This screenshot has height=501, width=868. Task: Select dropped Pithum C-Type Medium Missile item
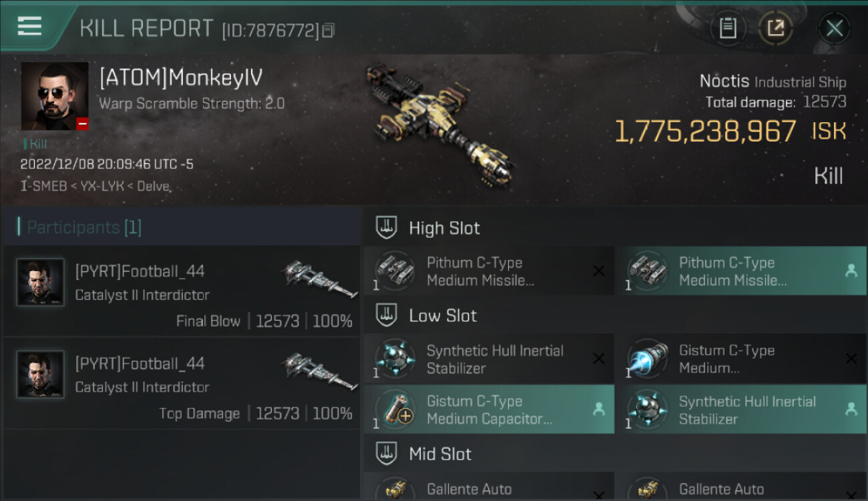[x=741, y=271]
